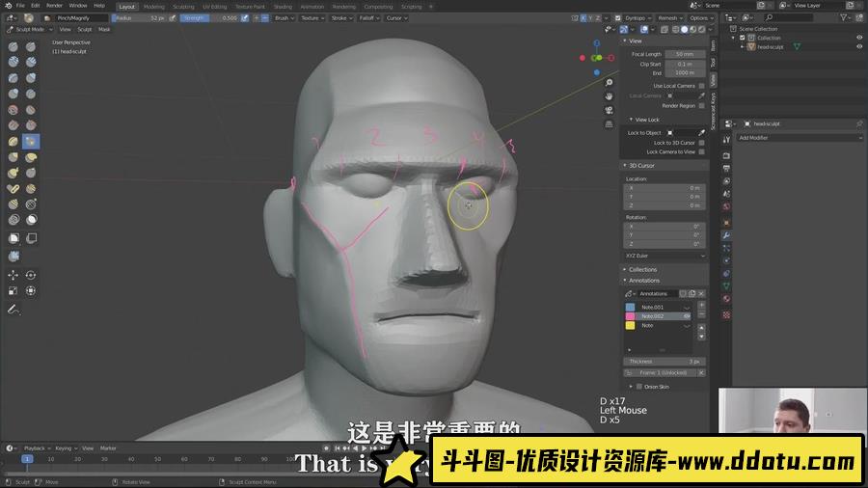The height and width of the screenshot is (488, 868).
Task: Select the Move transform tool
Action: (14, 275)
